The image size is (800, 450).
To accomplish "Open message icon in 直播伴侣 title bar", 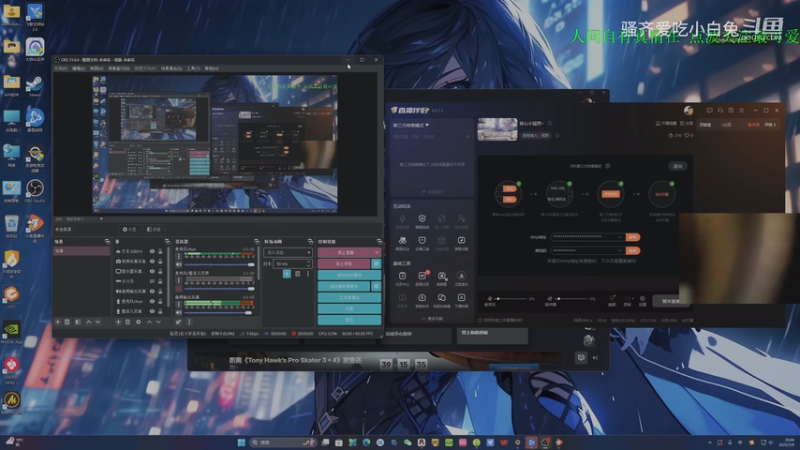I will click(709, 110).
